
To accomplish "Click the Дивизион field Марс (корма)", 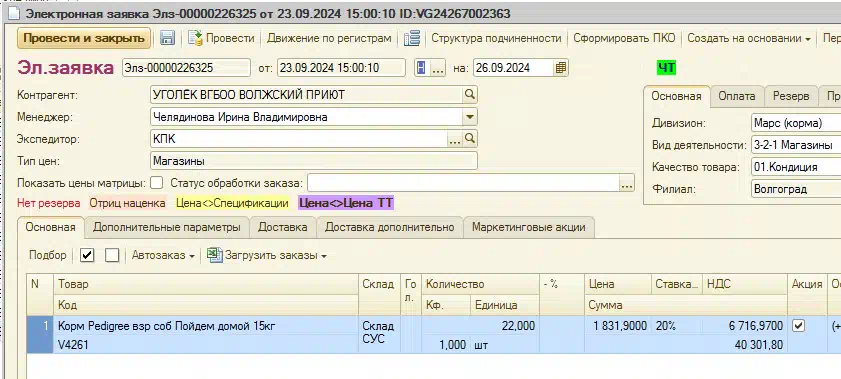I will point(796,123).
